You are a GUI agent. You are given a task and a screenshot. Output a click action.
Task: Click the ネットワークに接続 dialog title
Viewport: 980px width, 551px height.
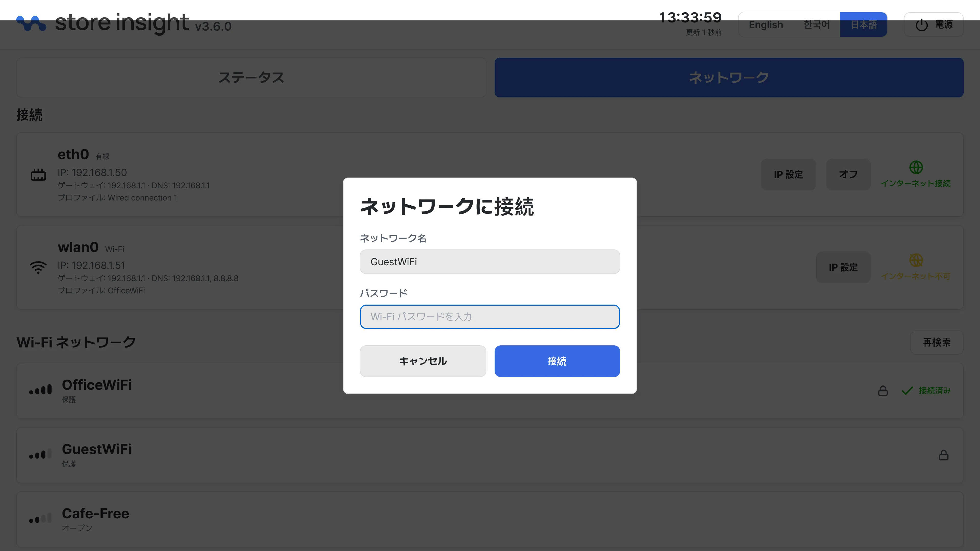click(447, 207)
